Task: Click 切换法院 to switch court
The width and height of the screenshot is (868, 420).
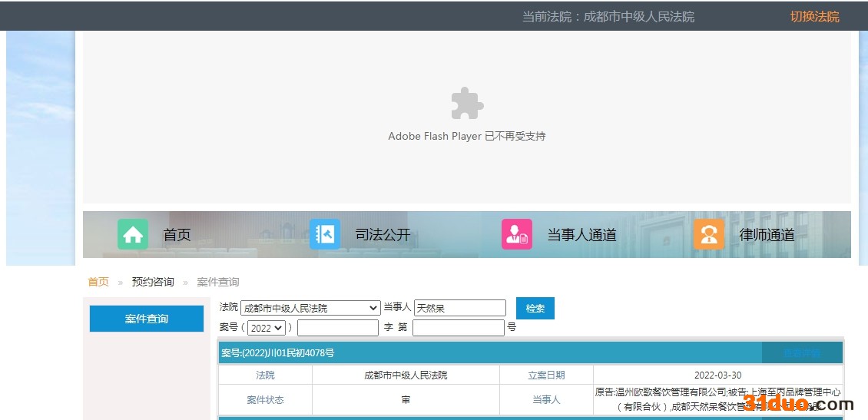Action: pos(814,16)
